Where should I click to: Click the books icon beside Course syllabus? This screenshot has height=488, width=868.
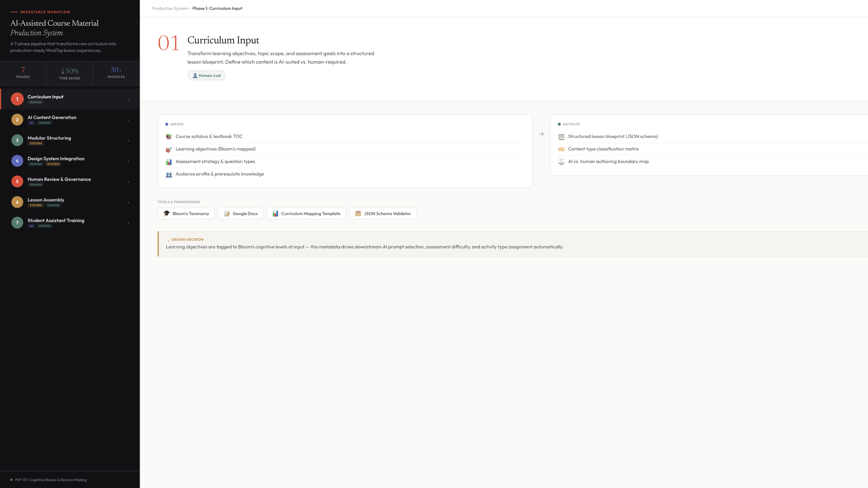pos(169,137)
